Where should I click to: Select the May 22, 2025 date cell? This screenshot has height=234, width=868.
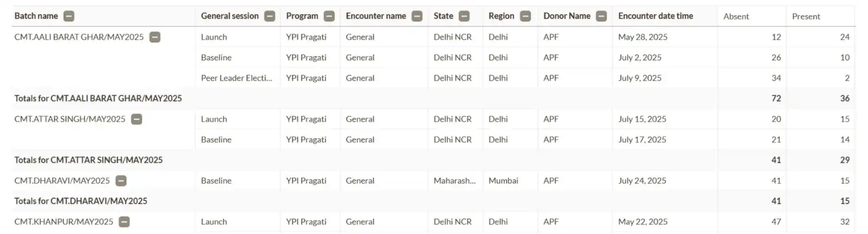coord(643,222)
